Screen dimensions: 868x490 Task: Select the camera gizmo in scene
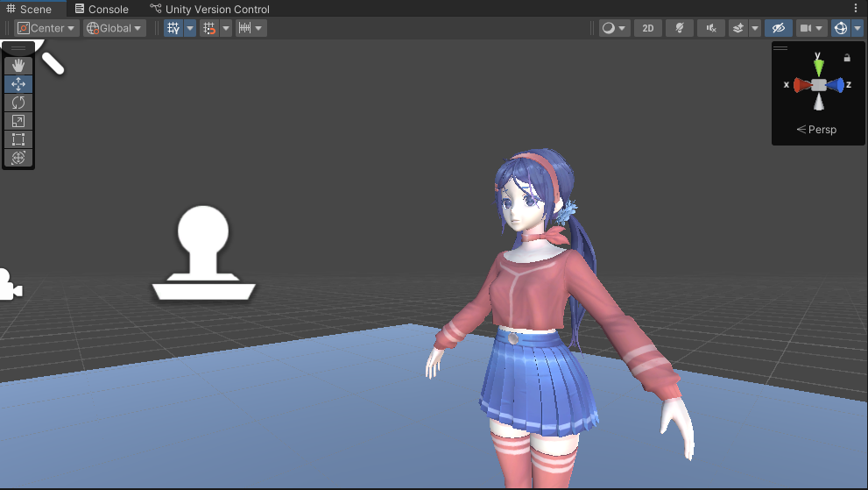point(11,284)
